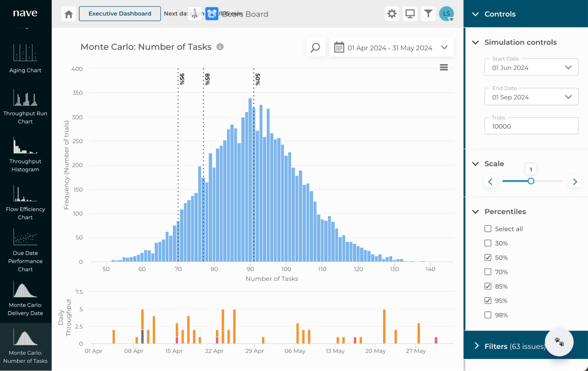
Task: Collapse the Simulation controls section
Action: click(475, 42)
